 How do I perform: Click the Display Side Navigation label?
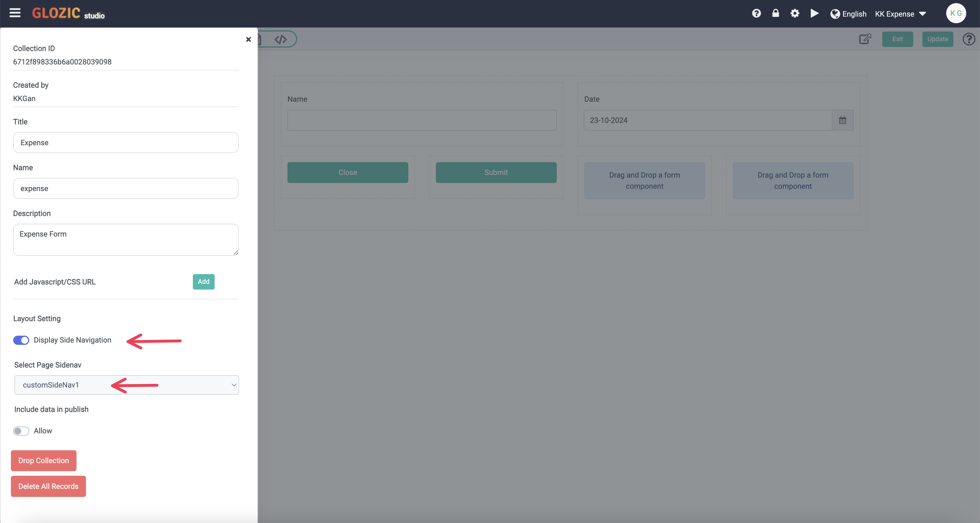point(73,340)
